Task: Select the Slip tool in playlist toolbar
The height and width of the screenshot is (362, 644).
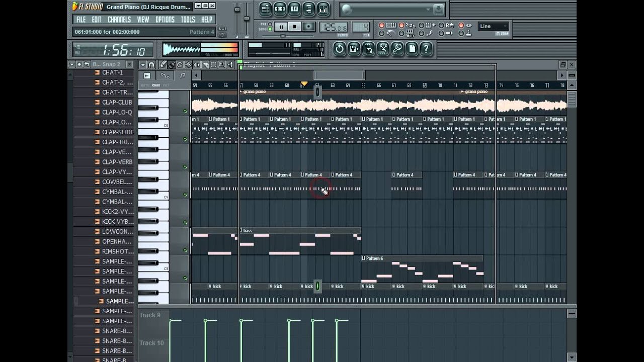Action: pyautogui.click(x=197, y=64)
